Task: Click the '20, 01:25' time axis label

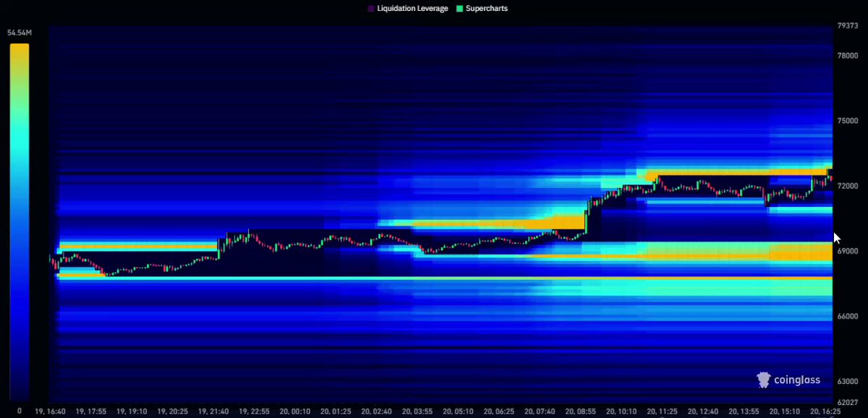Action: coord(337,411)
